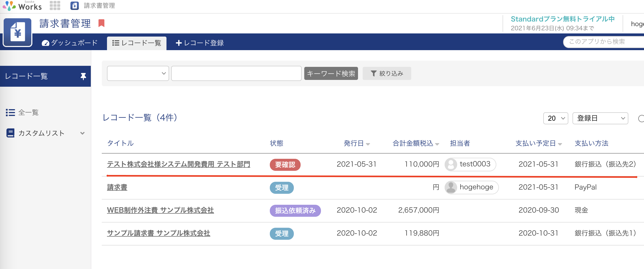The height and width of the screenshot is (269, 644).
Task: Click 請求書管理 breadcrumb text in top bar
Action: tap(99, 5)
